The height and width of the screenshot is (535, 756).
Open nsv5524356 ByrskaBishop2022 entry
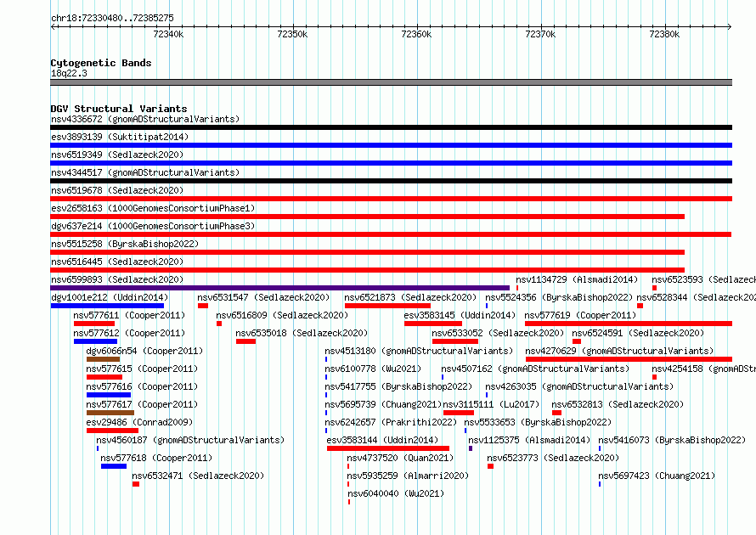pos(559,297)
